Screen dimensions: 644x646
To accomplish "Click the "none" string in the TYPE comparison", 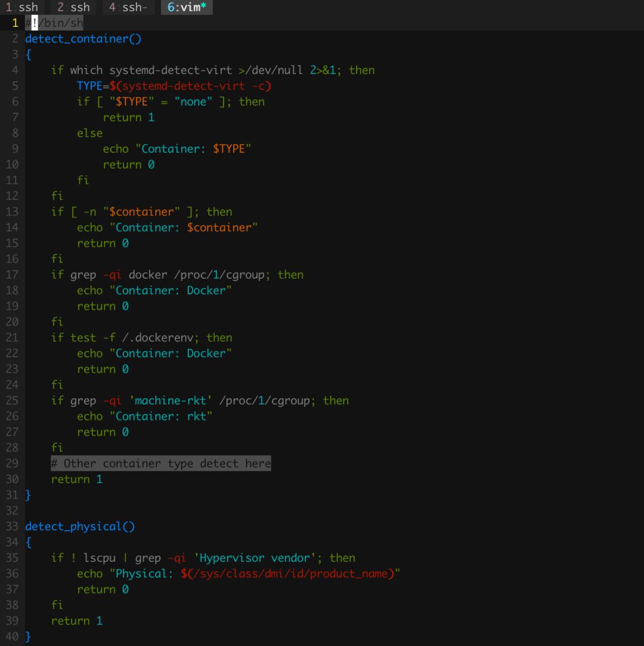I will [x=193, y=101].
